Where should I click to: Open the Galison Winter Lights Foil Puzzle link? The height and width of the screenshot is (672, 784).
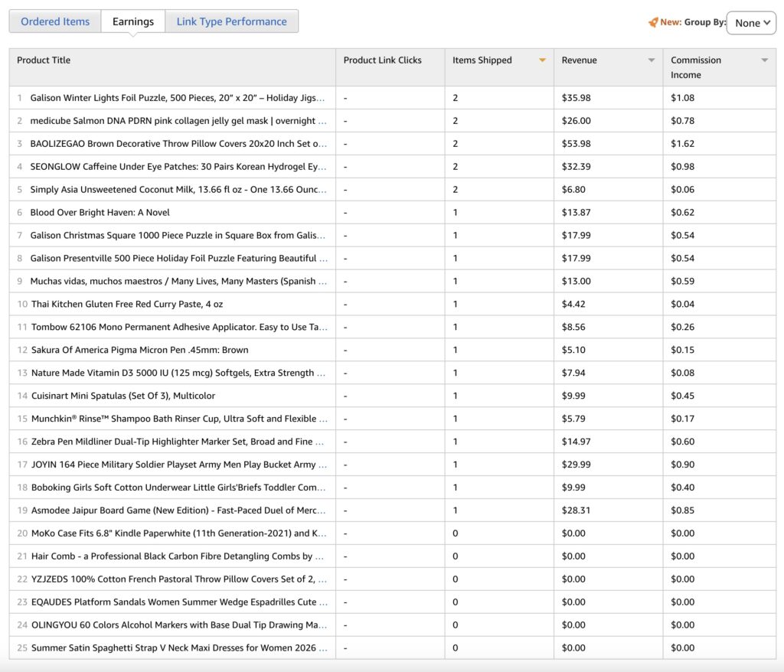coord(178,98)
